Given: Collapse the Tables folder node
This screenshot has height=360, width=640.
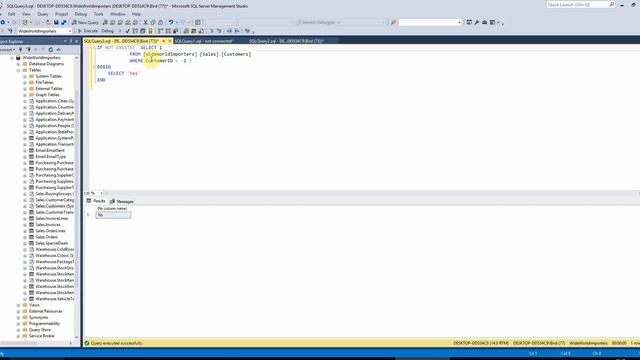Looking at the screenshot, I should click(x=18, y=70).
